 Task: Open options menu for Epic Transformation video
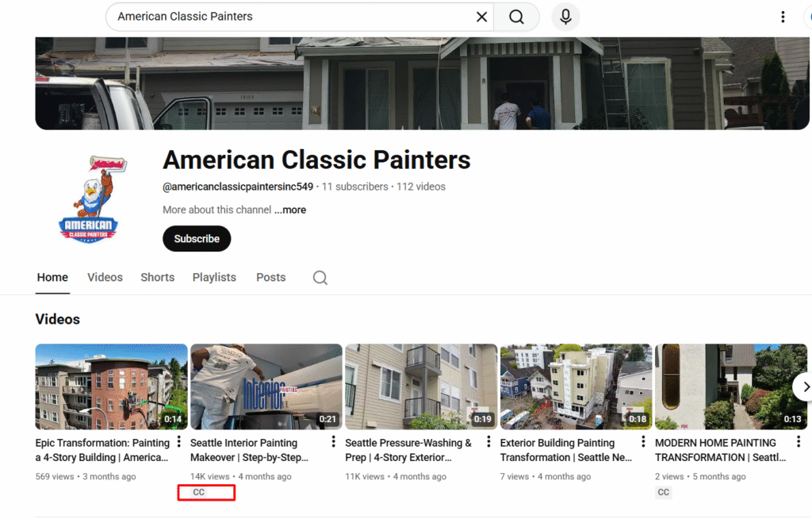(x=179, y=442)
